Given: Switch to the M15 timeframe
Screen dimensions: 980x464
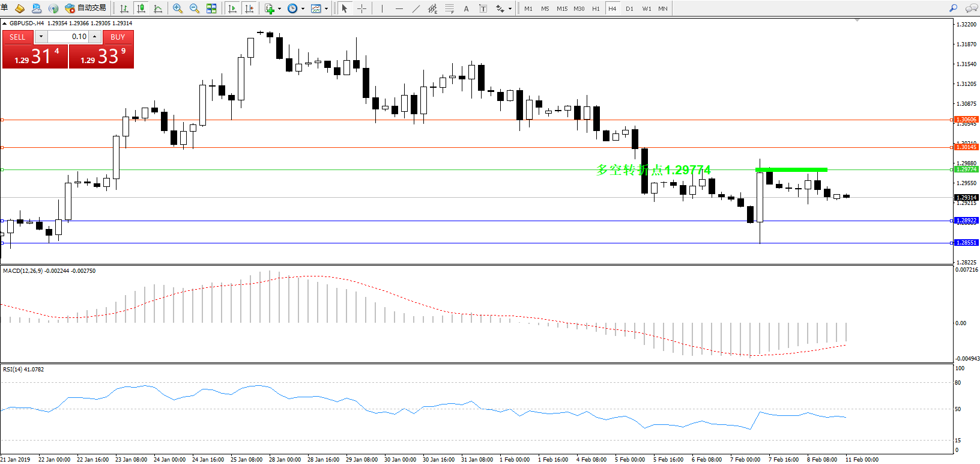Looking at the screenshot, I should click(x=562, y=8).
